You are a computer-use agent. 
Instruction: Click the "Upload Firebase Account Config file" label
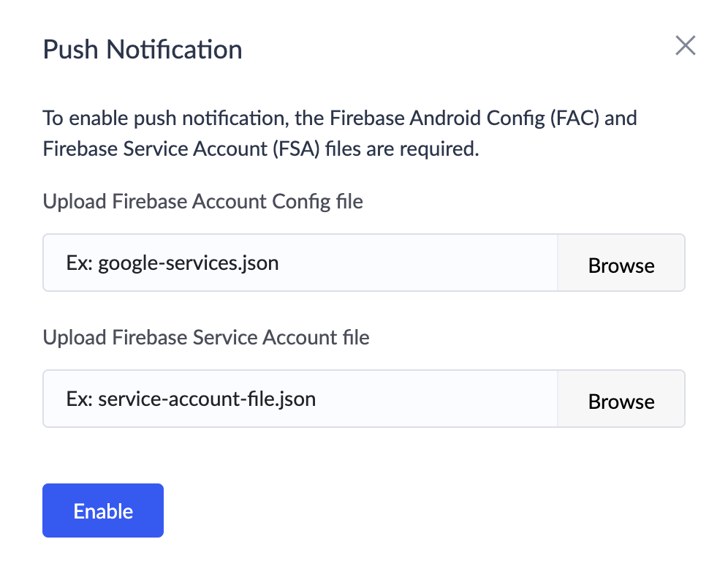click(202, 201)
